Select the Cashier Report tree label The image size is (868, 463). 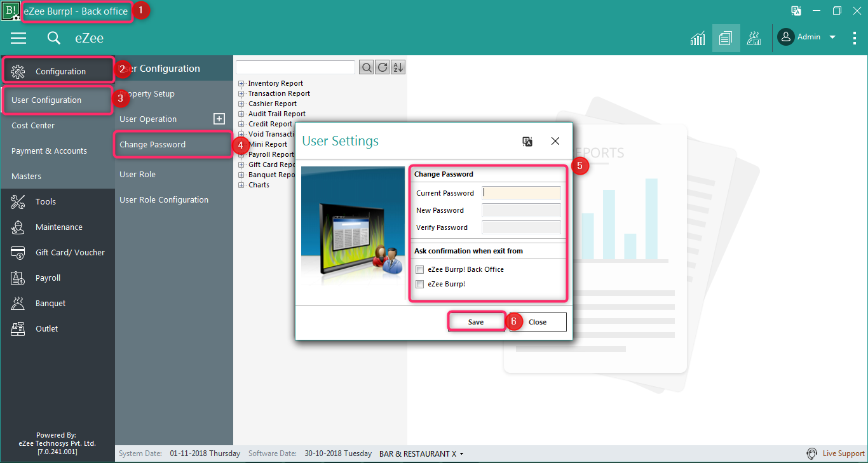click(272, 104)
